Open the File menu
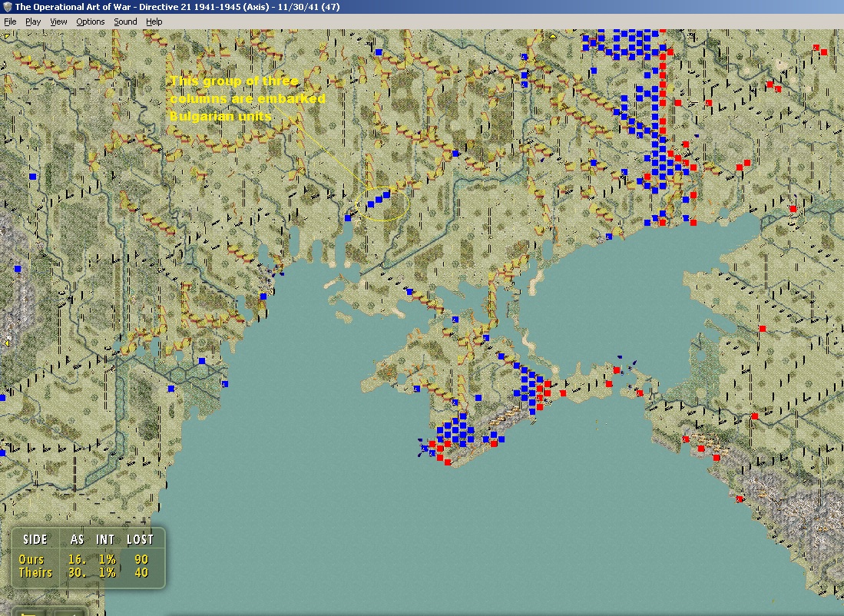The width and height of the screenshot is (844, 616). 10,22
